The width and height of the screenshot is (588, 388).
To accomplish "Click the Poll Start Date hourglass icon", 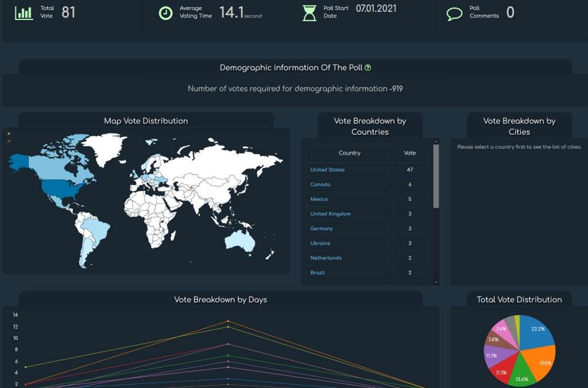I will (309, 13).
